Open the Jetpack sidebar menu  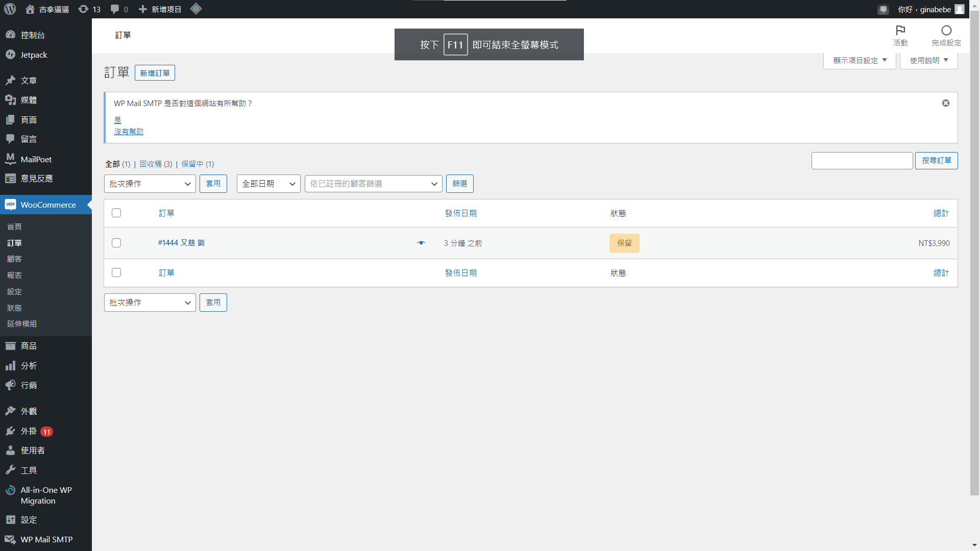click(34, 55)
